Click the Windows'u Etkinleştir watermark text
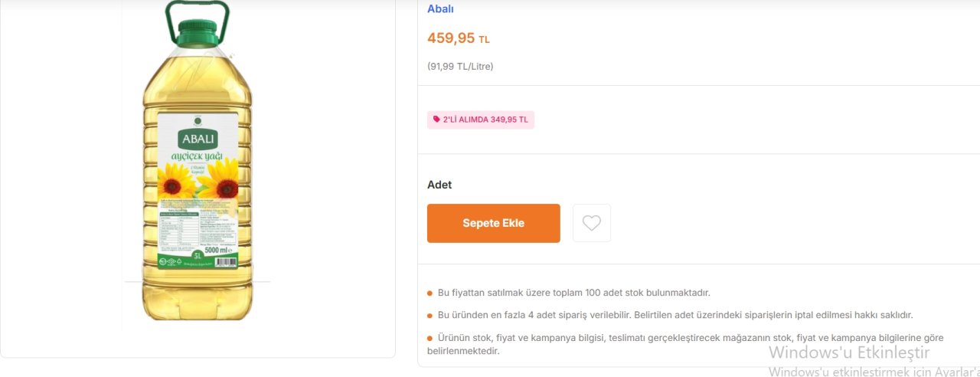The height and width of the screenshot is (377, 980). point(849,352)
